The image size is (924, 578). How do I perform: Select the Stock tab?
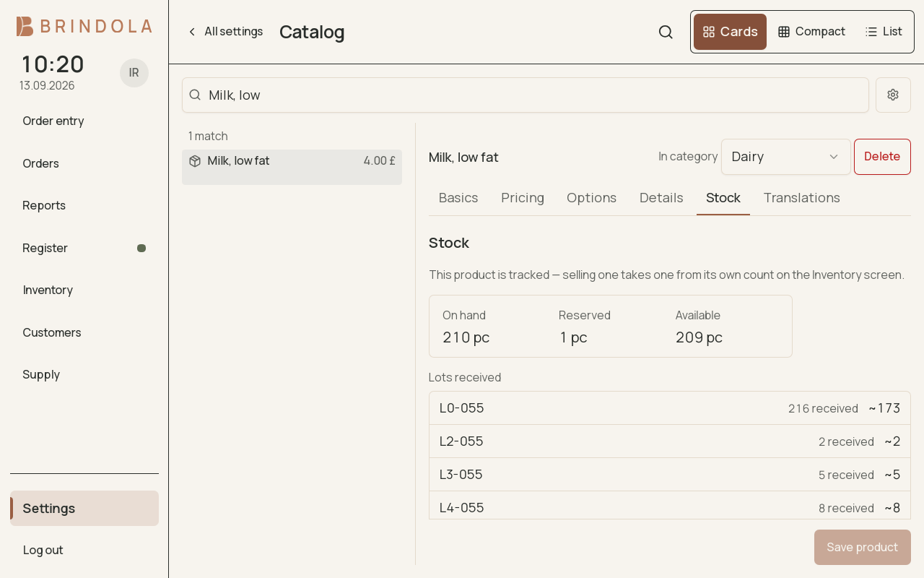pos(723,198)
